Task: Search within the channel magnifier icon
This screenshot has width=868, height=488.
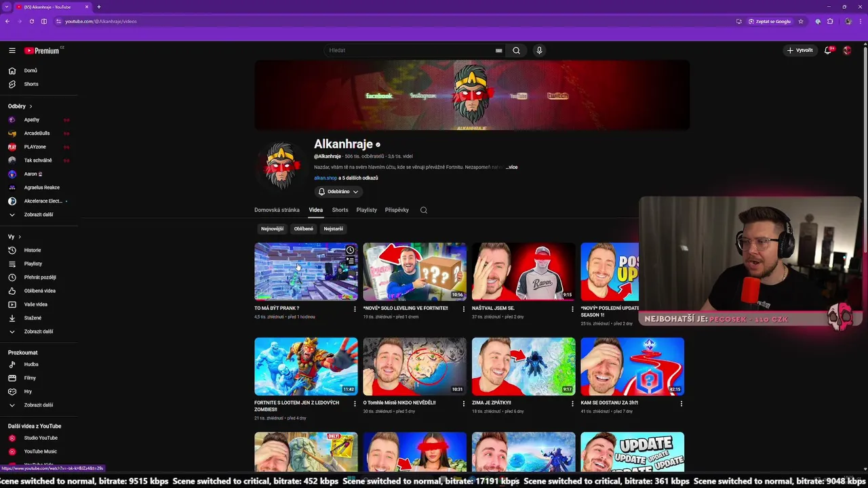Action: pos(424,210)
